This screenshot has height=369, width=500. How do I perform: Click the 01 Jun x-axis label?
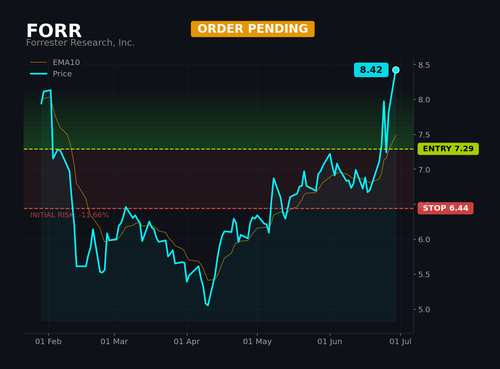(x=330, y=341)
